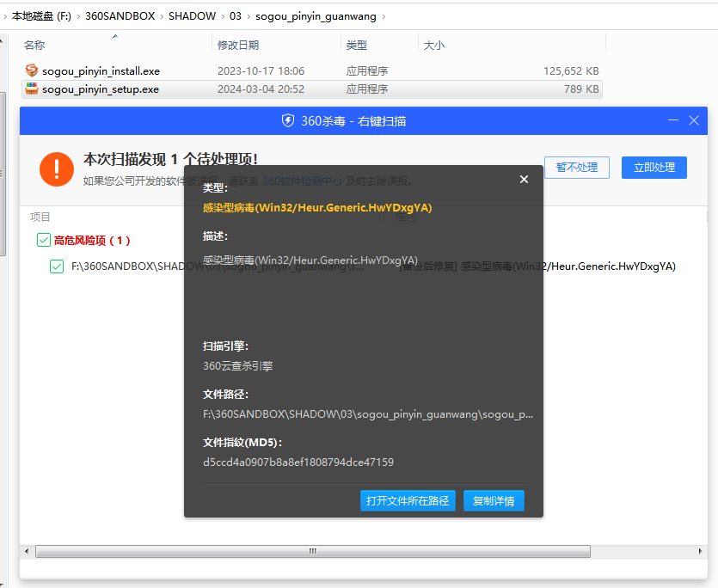
Task: Click the 789 KB file size
Action: click(581, 89)
